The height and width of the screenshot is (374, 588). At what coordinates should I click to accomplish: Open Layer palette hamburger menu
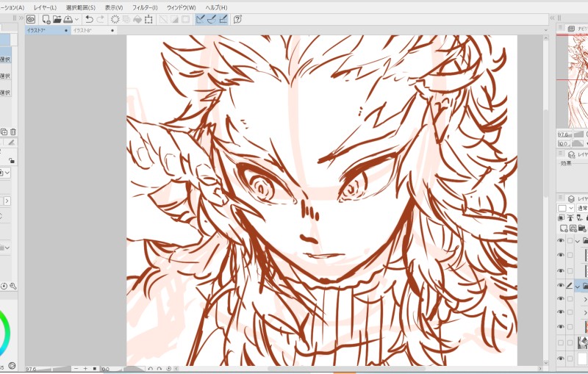point(560,198)
